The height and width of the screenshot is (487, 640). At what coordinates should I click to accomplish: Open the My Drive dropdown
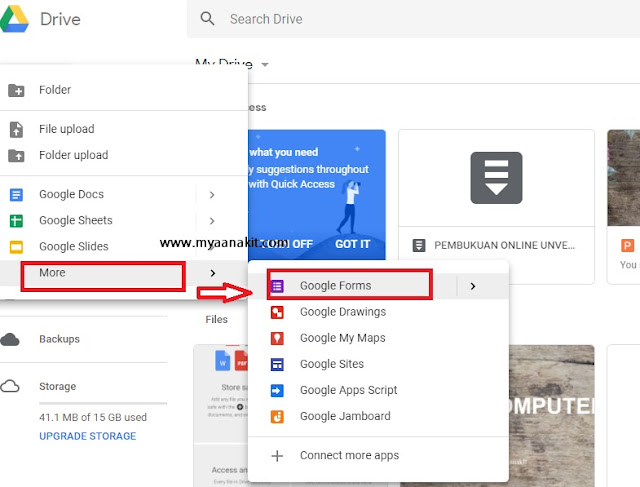(x=265, y=65)
